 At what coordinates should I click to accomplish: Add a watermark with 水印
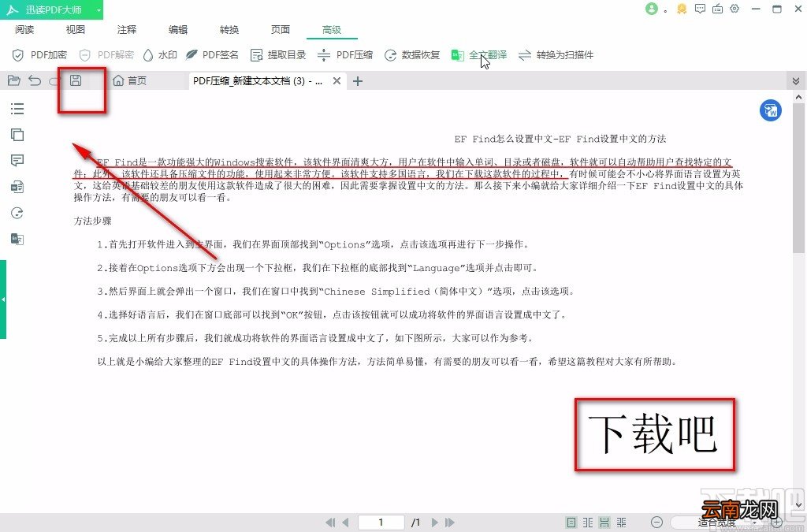(160, 54)
